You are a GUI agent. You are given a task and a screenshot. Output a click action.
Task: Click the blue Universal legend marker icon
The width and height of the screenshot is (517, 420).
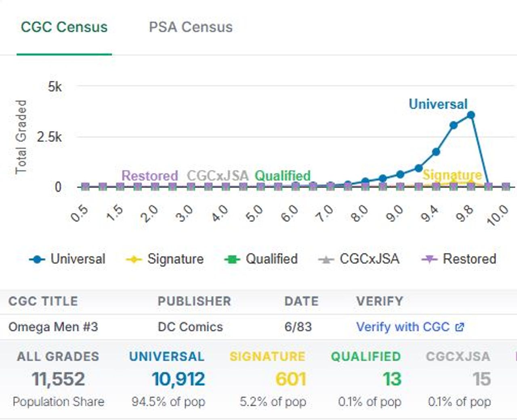(x=37, y=259)
